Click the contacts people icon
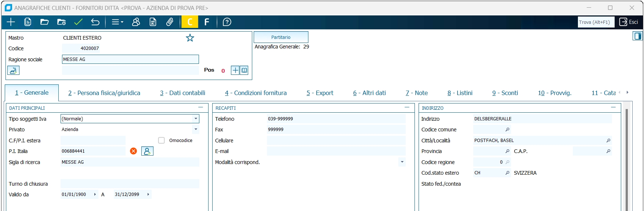644x211 pixels. tap(136, 22)
